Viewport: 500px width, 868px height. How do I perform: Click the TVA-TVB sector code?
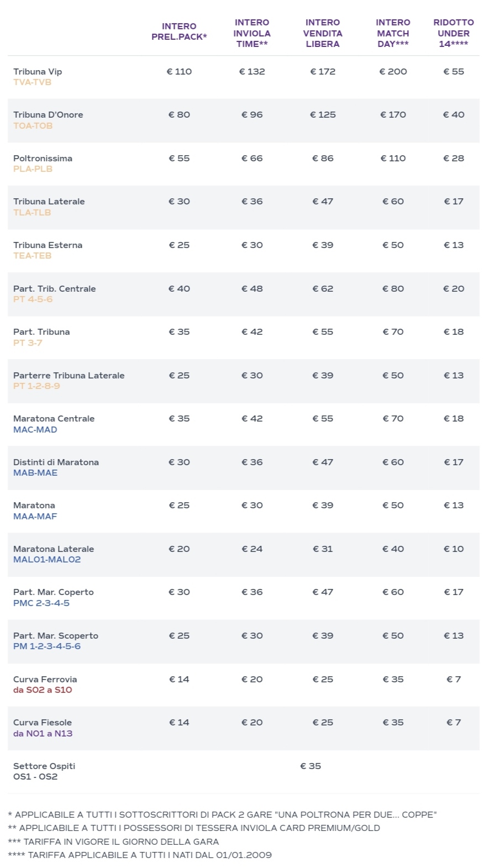(32, 82)
